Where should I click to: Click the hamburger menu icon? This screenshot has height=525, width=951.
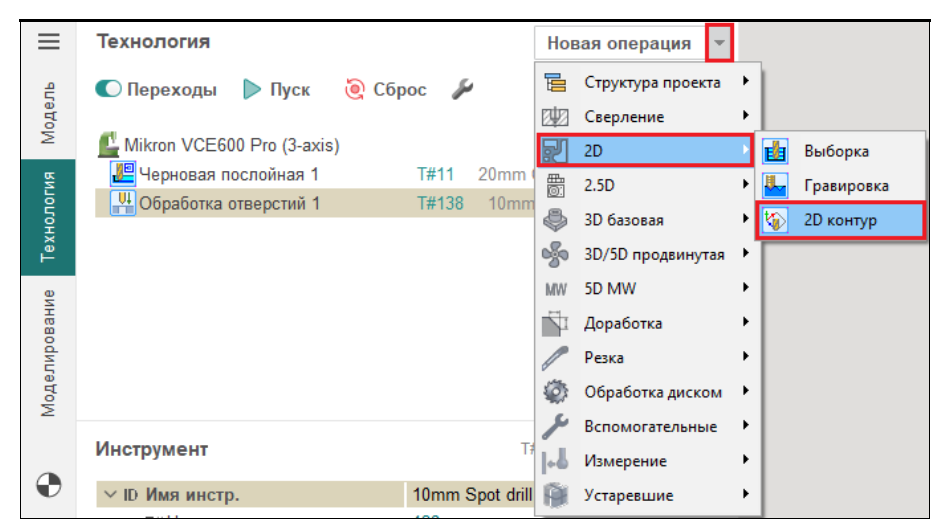click(x=48, y=42)
